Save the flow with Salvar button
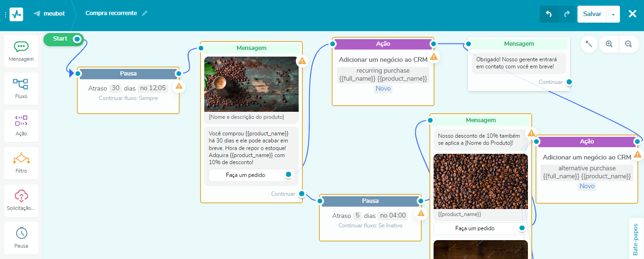 pyautogui.click(x=592, y=14)
